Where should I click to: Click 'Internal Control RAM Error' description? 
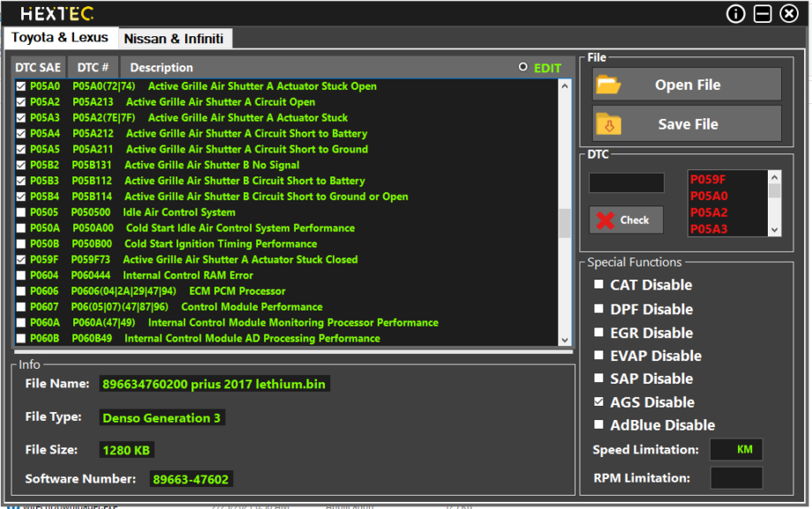coord(188,275)
